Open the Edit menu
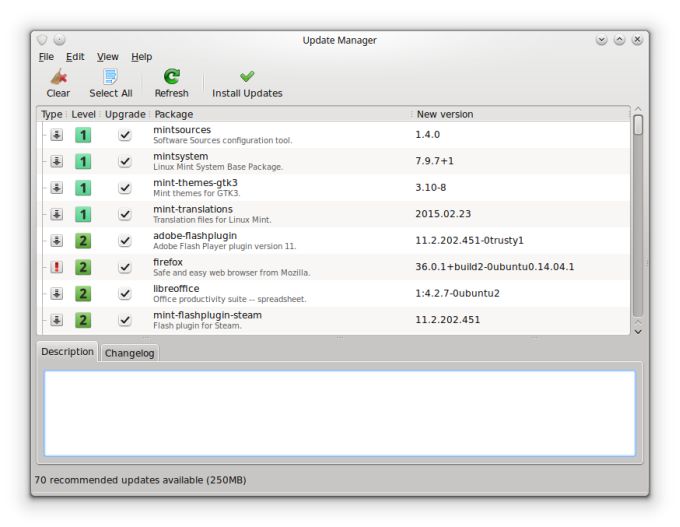The image size is (680, 527). (75, 57)
